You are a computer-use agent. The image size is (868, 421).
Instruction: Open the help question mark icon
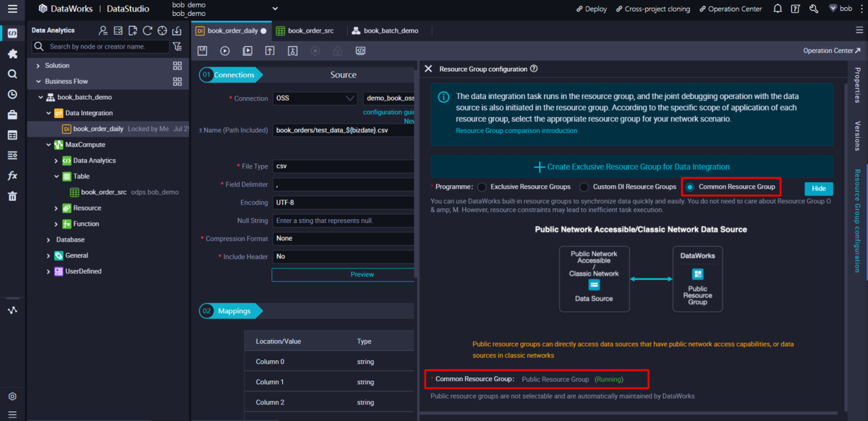click(x=796, y=9)
